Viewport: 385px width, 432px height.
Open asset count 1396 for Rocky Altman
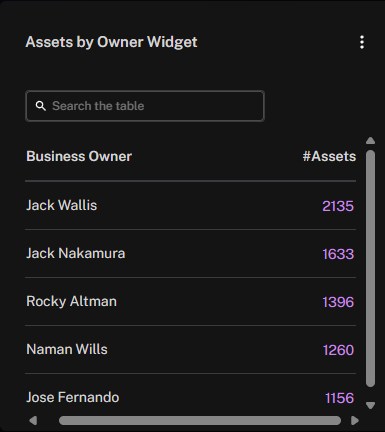click(338, 302)
